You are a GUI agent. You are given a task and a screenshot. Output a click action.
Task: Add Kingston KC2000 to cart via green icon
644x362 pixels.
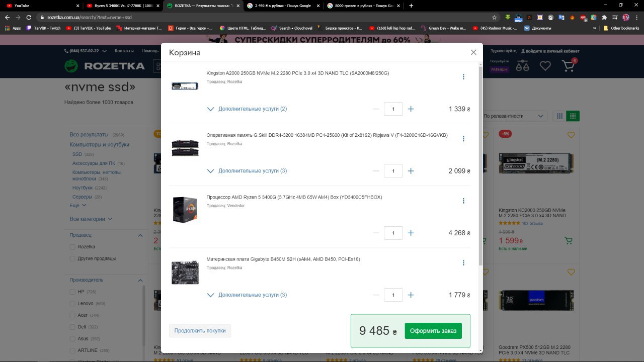(x=569, y=241)
